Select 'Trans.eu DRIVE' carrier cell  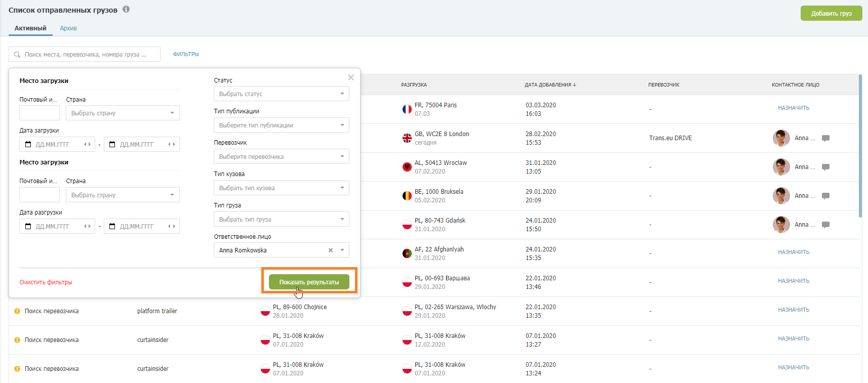pos(670,138)
